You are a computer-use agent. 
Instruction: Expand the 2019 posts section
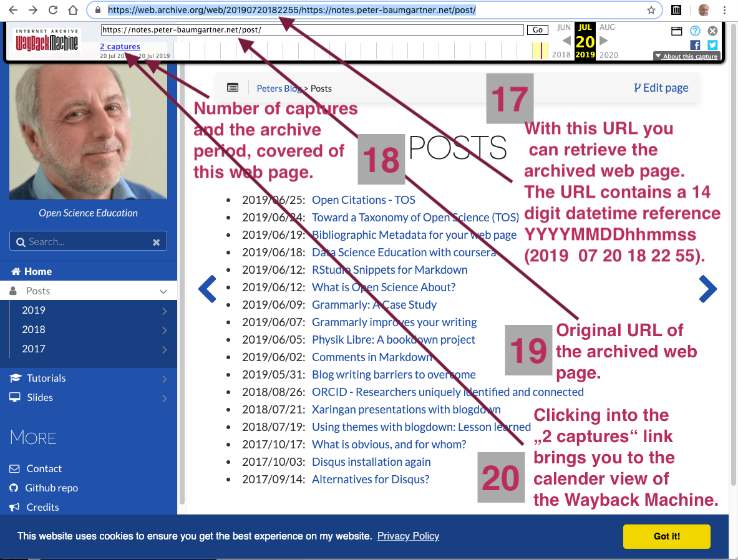tap(164, 311)
